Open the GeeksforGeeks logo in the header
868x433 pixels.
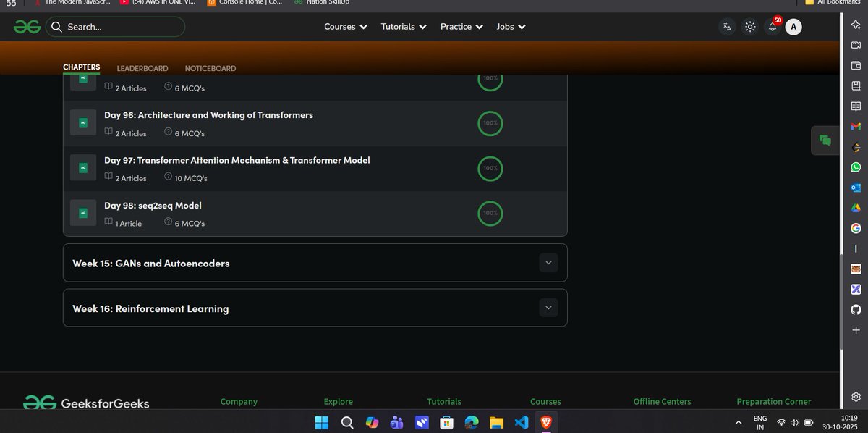click(27, 27)
